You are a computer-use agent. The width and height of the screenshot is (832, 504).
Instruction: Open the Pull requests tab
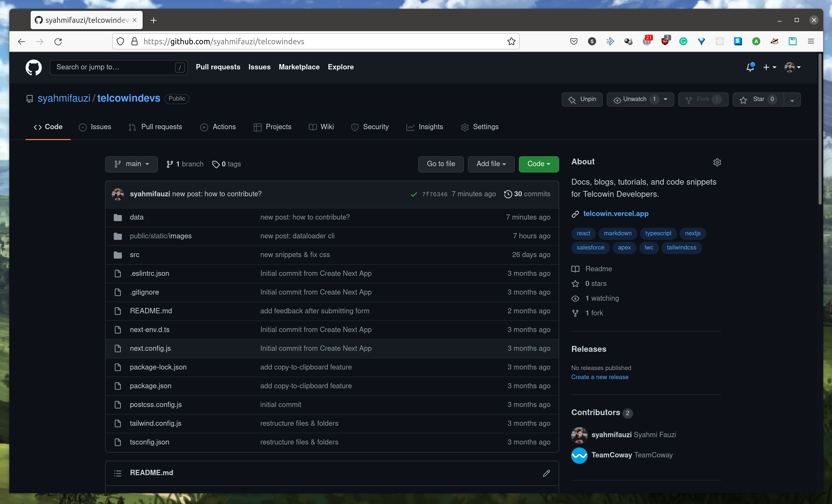click(162, 127)
